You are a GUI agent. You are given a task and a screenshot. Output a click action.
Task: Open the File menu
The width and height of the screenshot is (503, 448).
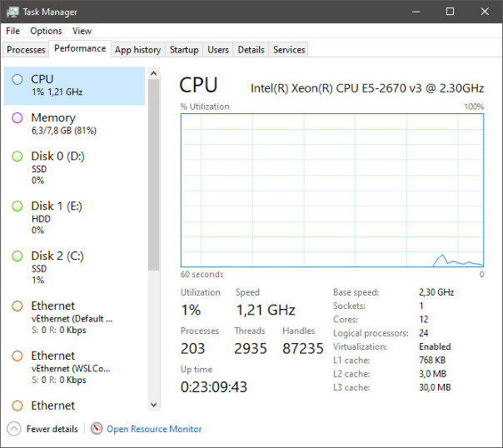12,31
